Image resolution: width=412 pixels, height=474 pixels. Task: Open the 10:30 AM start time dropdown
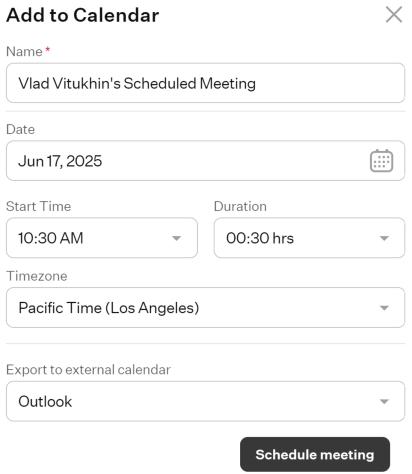102,238
